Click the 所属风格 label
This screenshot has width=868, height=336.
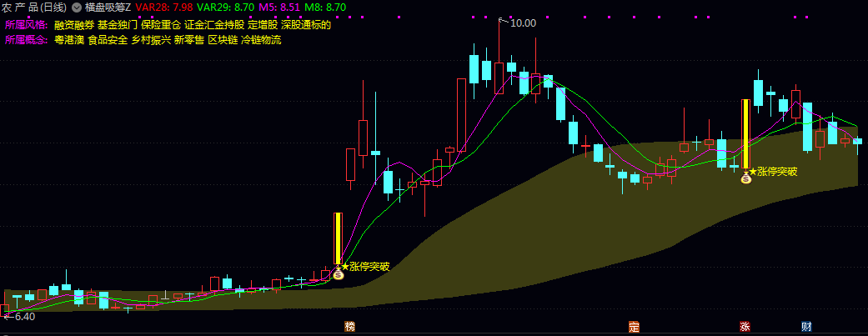[x=27, y=25]
